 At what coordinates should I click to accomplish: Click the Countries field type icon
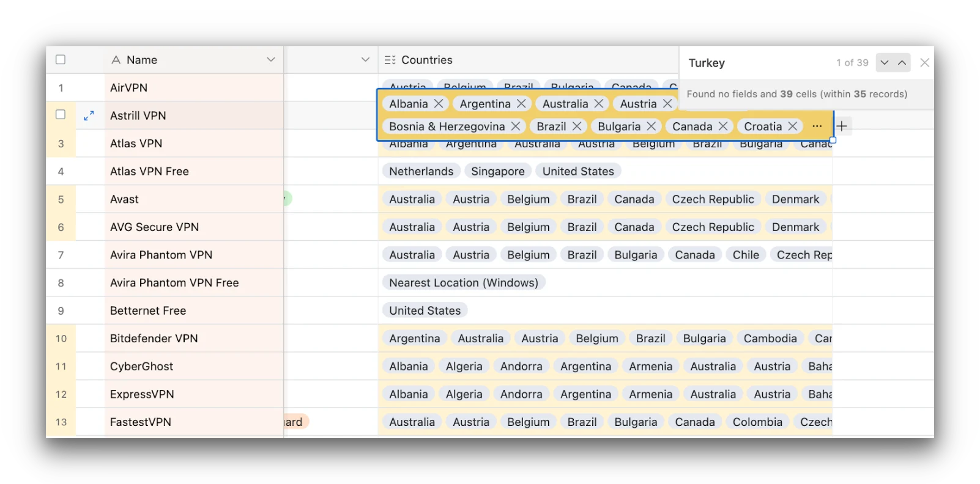(390, 60)
